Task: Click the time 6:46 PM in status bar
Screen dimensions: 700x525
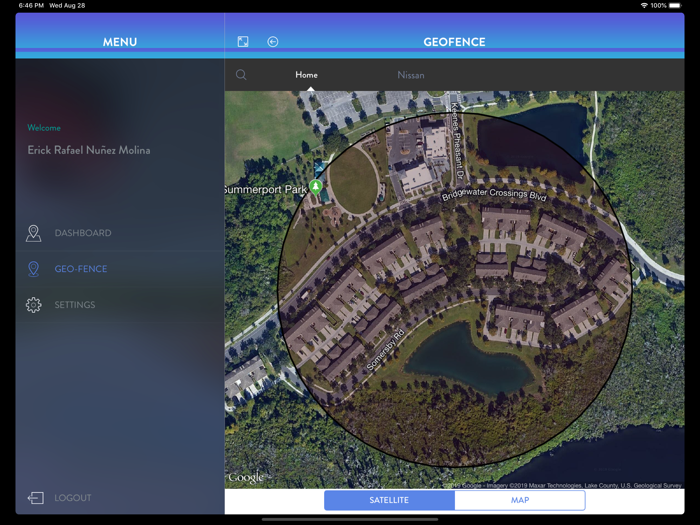Action: point(31,5)
